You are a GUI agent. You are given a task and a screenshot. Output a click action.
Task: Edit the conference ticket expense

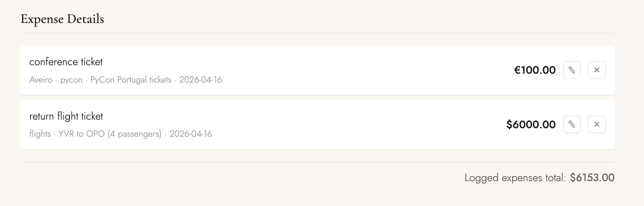point(572,70)
